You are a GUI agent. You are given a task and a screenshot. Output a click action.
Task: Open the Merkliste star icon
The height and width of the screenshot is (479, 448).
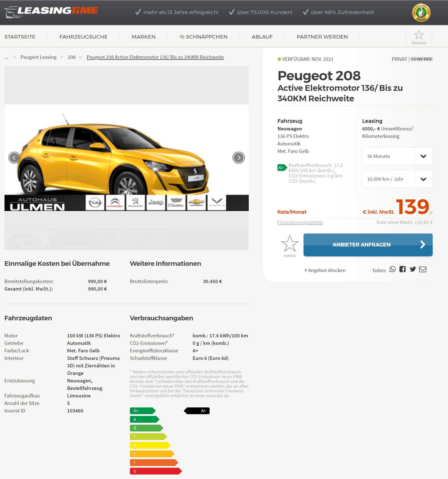pyautogui.click(x=419, y=35)
